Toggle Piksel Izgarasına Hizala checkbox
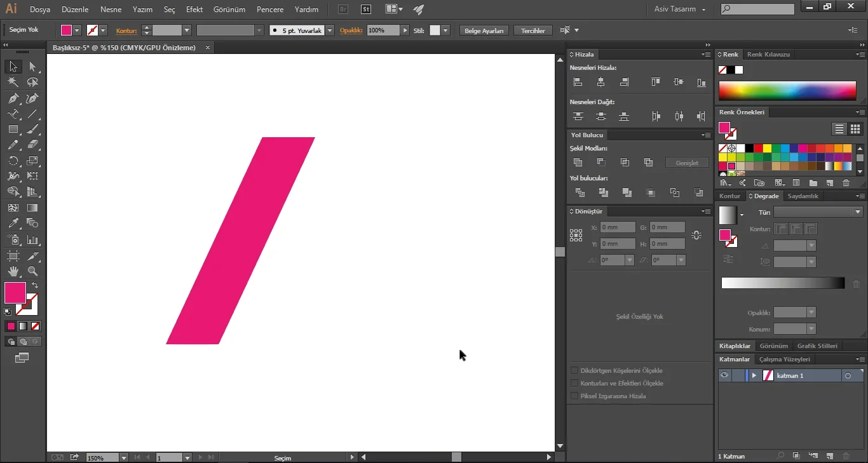 tap(574, 396)
